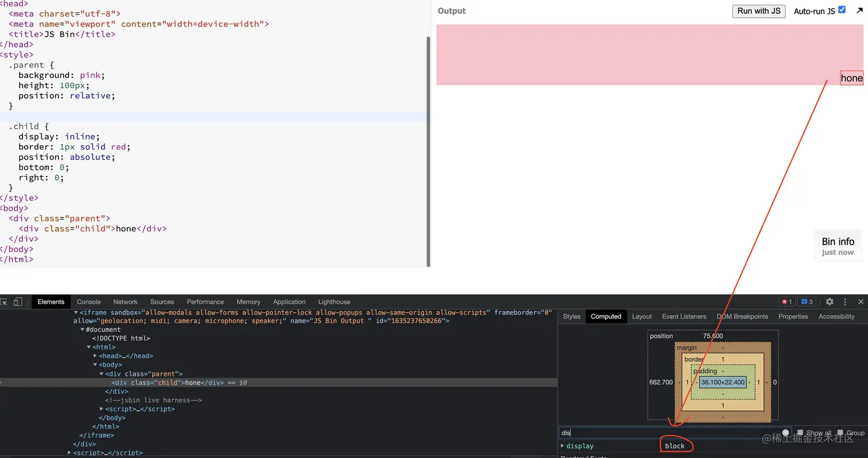Image resolution: width=868 pixels, height=458 pixels.
Task: Click the Output panel heading
Action: tap(452, 11)
